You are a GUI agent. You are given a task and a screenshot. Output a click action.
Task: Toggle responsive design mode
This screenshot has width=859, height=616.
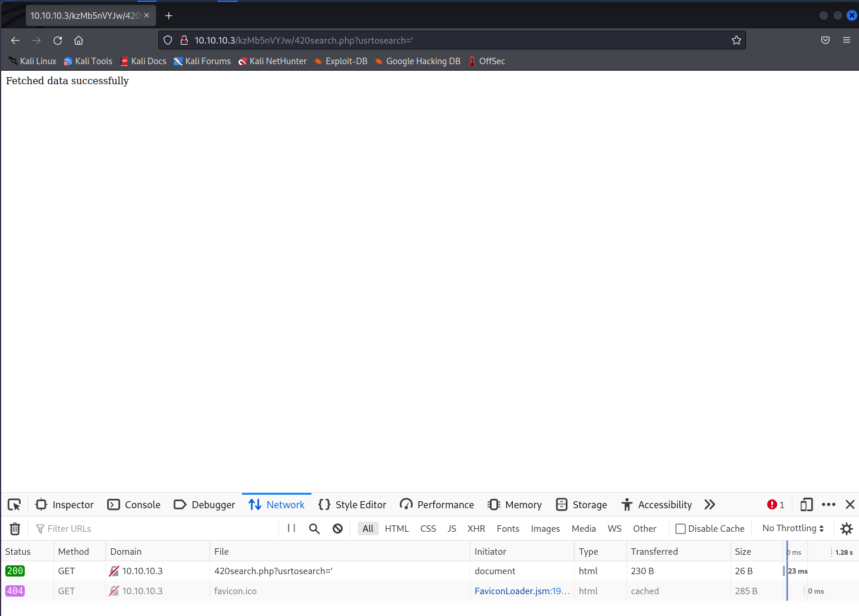click(807, 505)
